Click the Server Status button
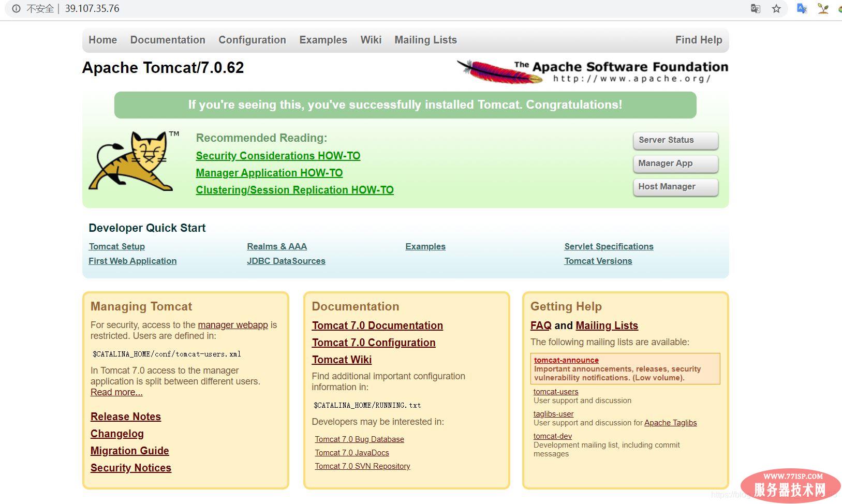Viewport: 842px width, 504px height. point(675,140)
